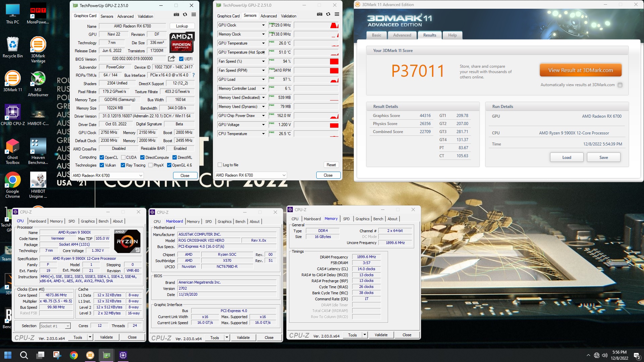Viewport: 644px width, 362px height.
Task: Open the AMD Radeon RX 6700 selector in the Sensors window
Action: tap(251, 175)
